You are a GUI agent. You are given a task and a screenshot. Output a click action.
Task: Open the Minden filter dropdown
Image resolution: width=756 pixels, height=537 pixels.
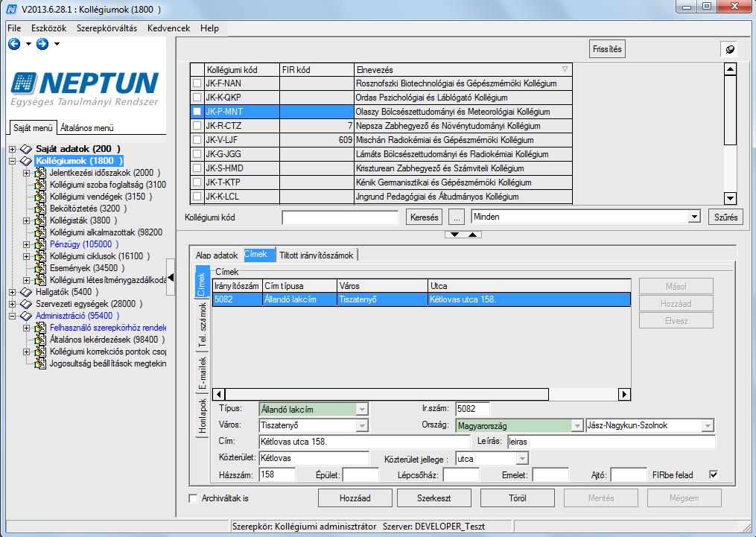point(693,217)
